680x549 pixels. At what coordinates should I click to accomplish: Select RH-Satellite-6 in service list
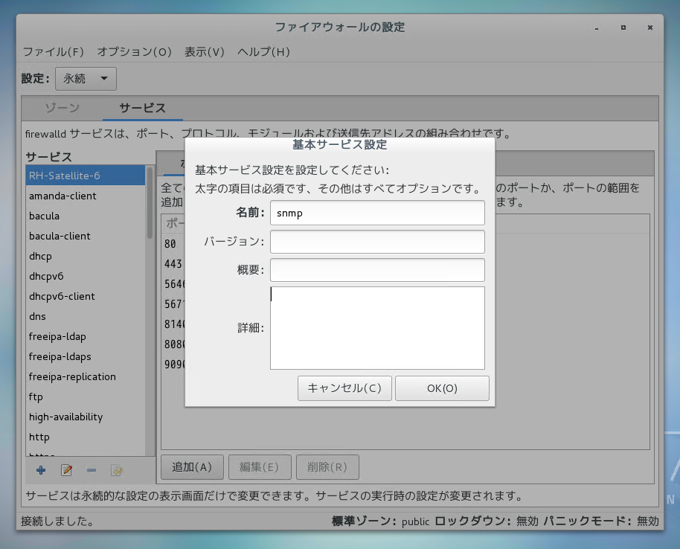(85, 176)
